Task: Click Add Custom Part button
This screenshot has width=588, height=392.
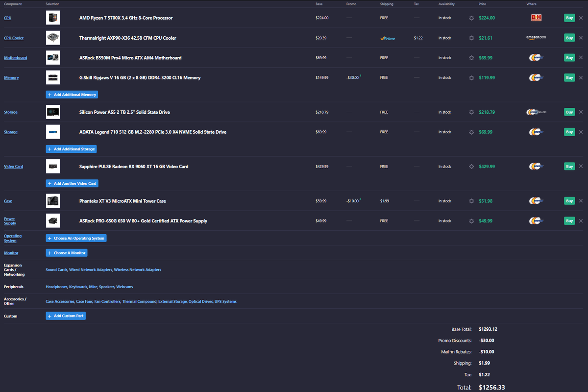Action: click(x=66, y=316)
